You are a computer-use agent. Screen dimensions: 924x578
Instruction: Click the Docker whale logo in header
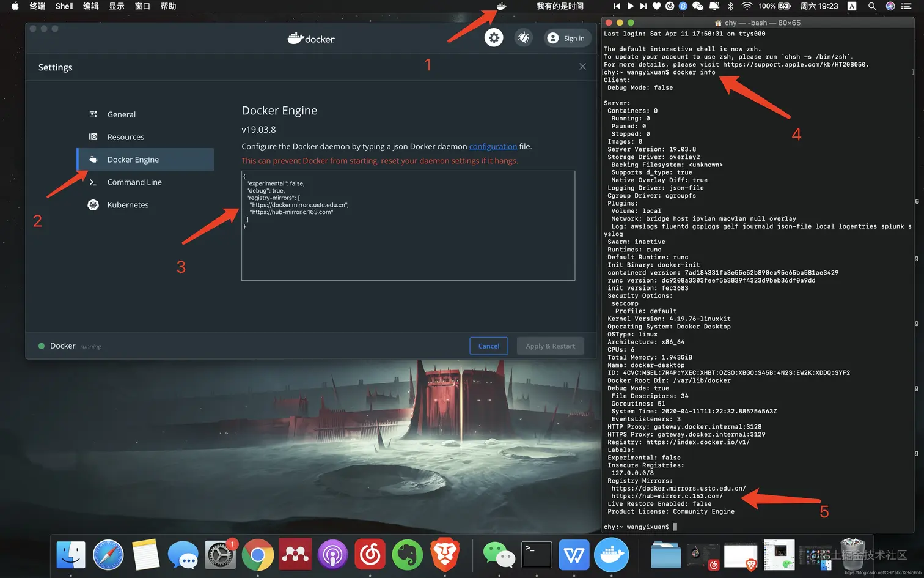(x=311, y=39)
